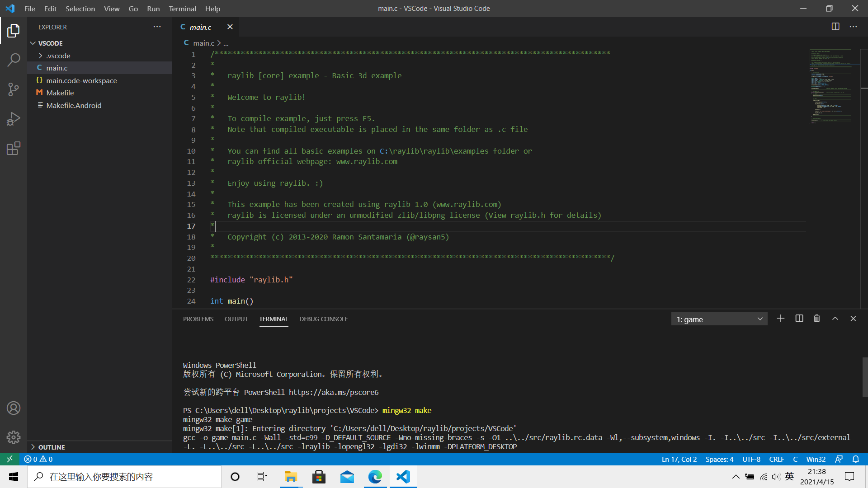Split the editor to the right

point(835,27)
